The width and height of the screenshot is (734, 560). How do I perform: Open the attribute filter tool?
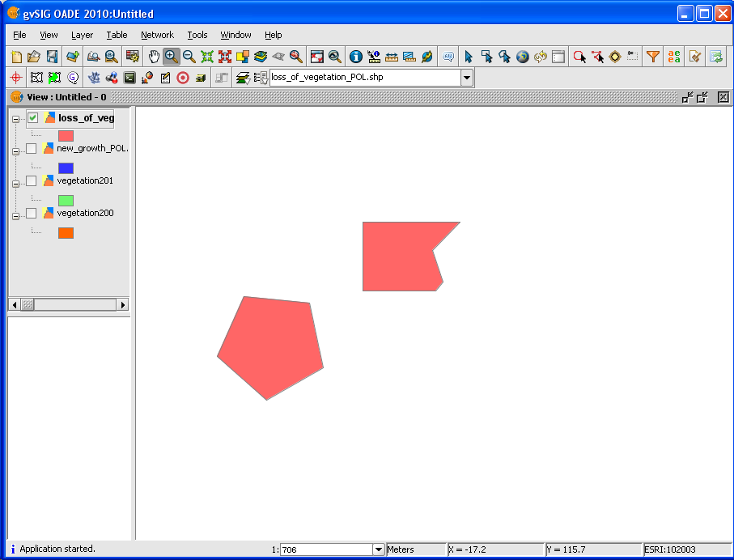(653, 57)
